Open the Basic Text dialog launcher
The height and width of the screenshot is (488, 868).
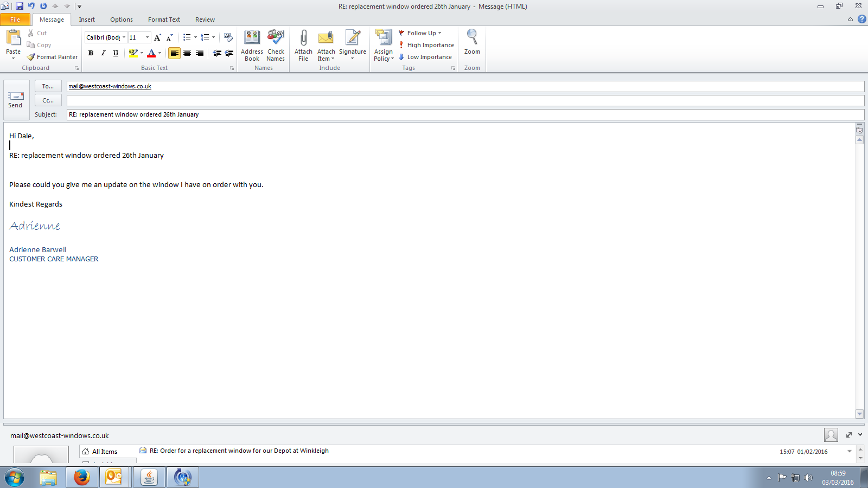tap(232, 68)
